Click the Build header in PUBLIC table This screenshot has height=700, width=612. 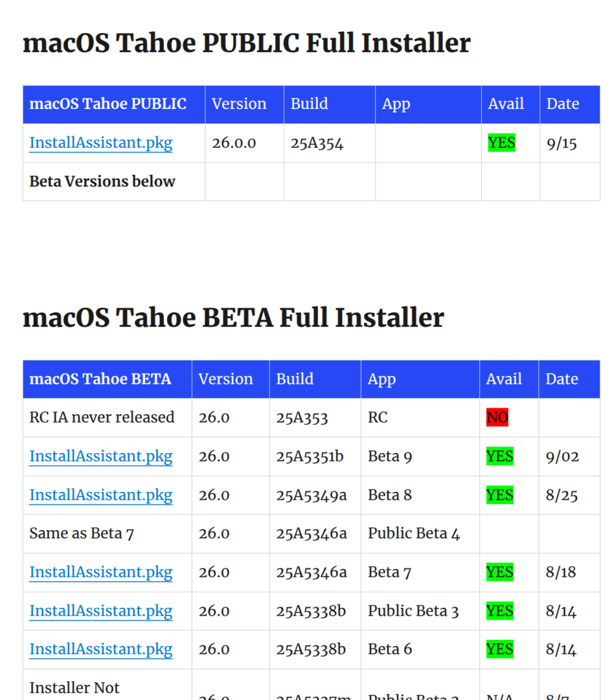309,104
